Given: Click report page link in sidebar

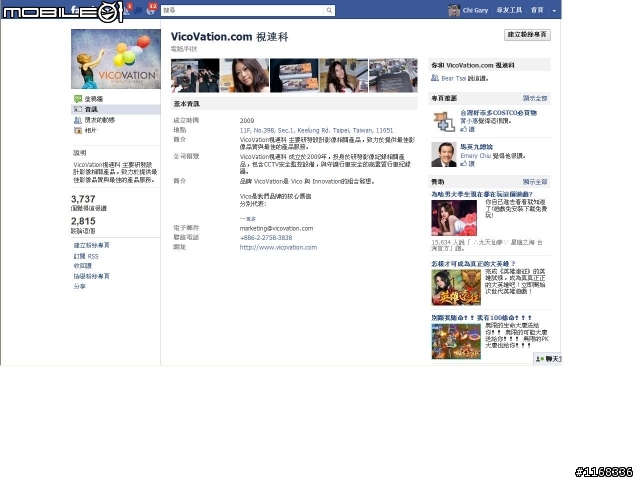Looking at the screenshot, I should pos(91,276).
